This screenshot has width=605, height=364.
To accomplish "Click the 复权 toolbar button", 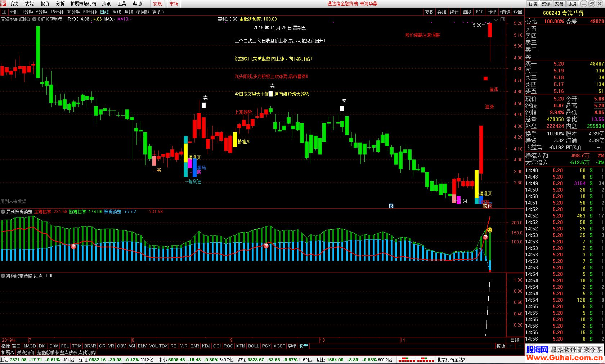I will 430,12.
